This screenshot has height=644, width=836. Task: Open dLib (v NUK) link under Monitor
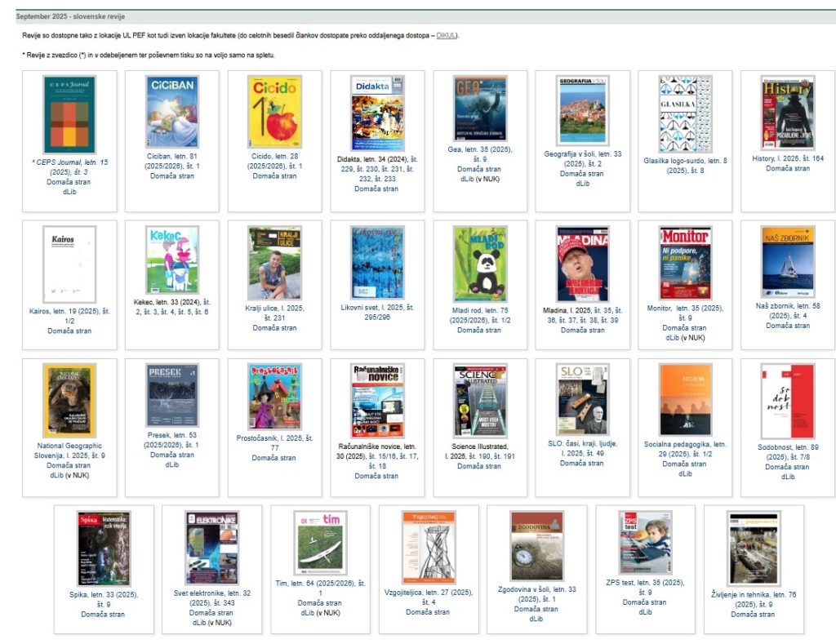click(685, 337)
